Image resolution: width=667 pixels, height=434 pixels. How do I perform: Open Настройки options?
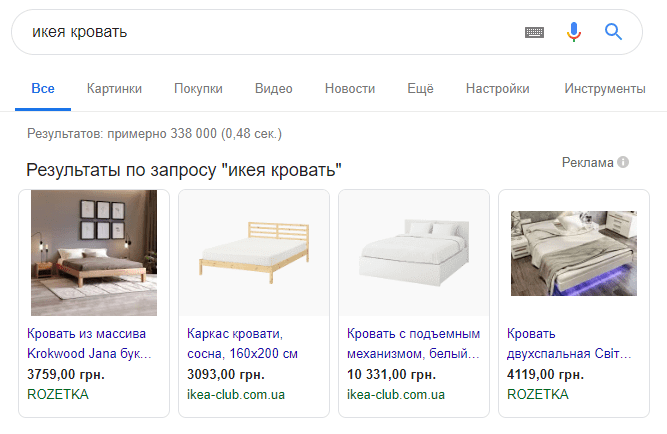pyautogui.click(x=497, y=89)
